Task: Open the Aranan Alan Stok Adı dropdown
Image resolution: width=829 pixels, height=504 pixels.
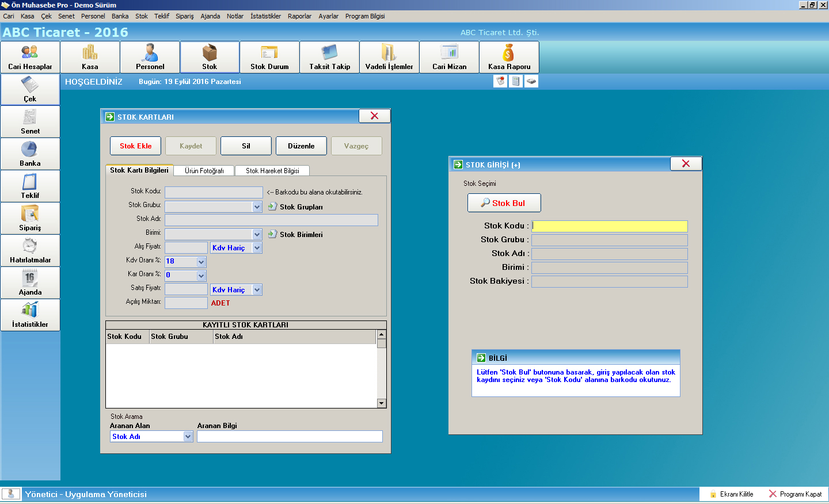Action: pyautogui.click(x=188, y=437)
